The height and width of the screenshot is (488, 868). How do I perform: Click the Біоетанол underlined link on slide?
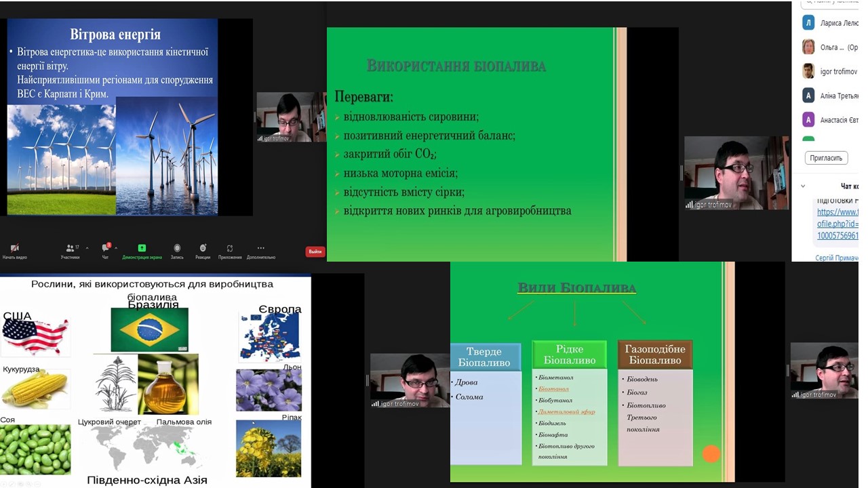(553, 389)
